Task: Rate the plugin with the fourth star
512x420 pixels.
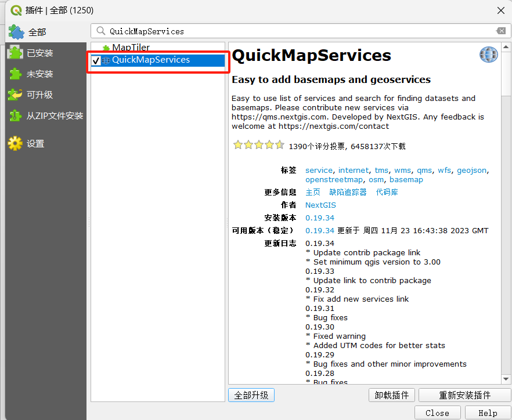Action: pyautogui.click(x=269, y=145)
